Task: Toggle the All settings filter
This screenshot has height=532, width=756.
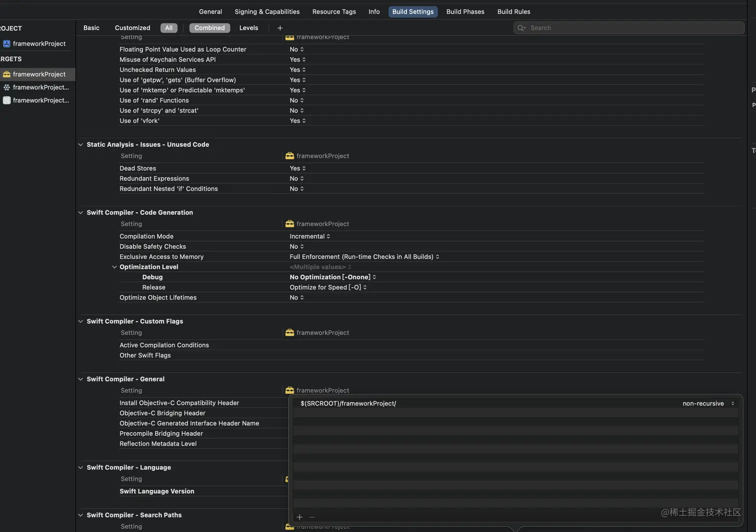Action: [169, 28]
